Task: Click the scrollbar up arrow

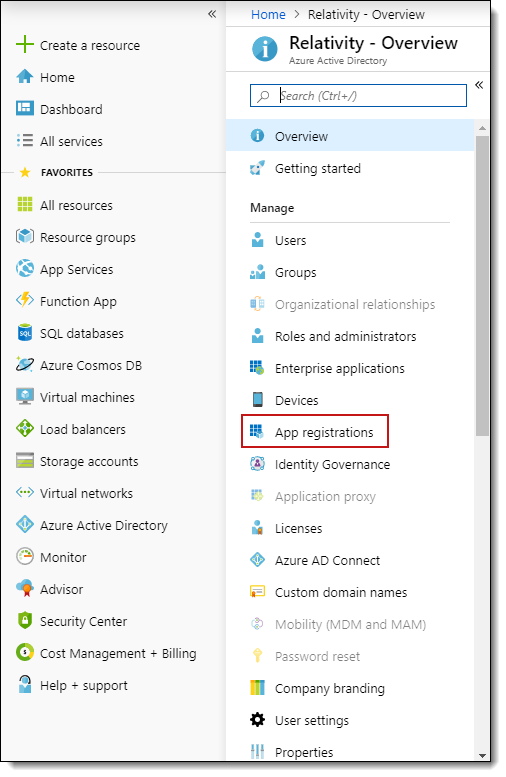Action: (x=482, y=128)
